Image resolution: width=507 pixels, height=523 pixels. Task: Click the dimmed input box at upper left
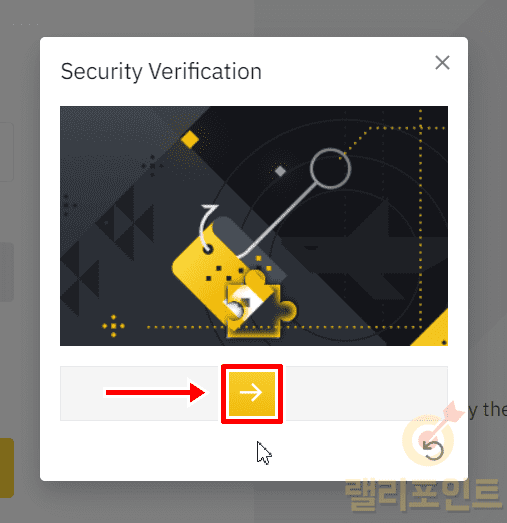pyautogui.click(x=7, y=152)
